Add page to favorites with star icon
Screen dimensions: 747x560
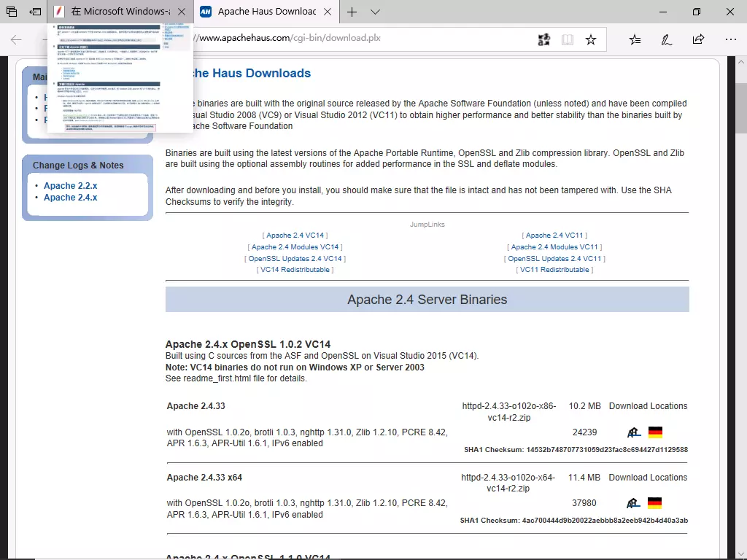click(x=591, y=39)
